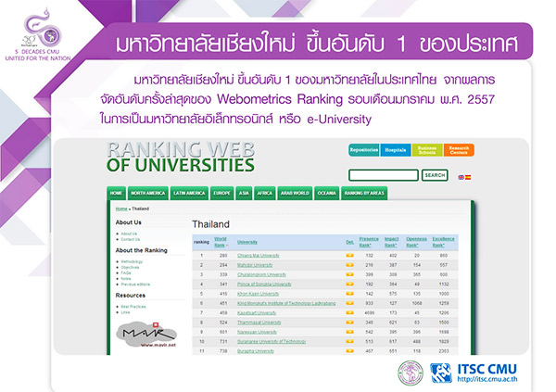Screen dimensions: 556x392
Task: Open the Naresuan University link
Action: [x=257, y=332]
